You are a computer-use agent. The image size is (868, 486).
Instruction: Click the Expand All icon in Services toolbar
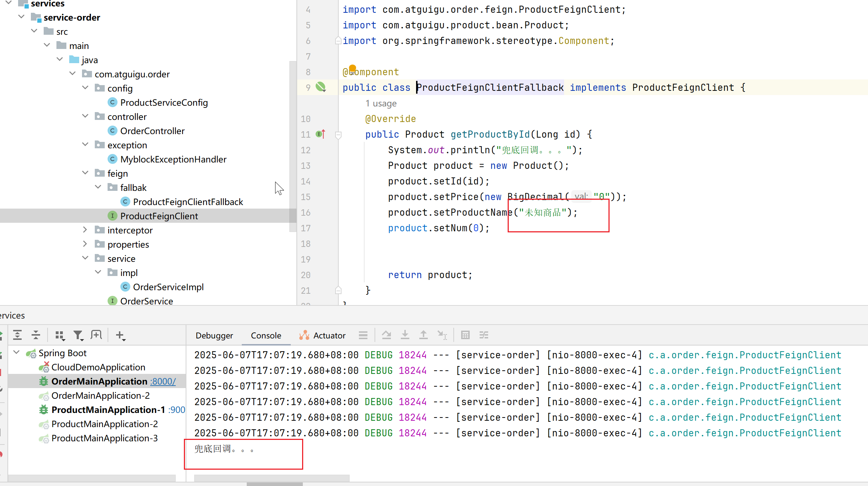pos(17,335)
